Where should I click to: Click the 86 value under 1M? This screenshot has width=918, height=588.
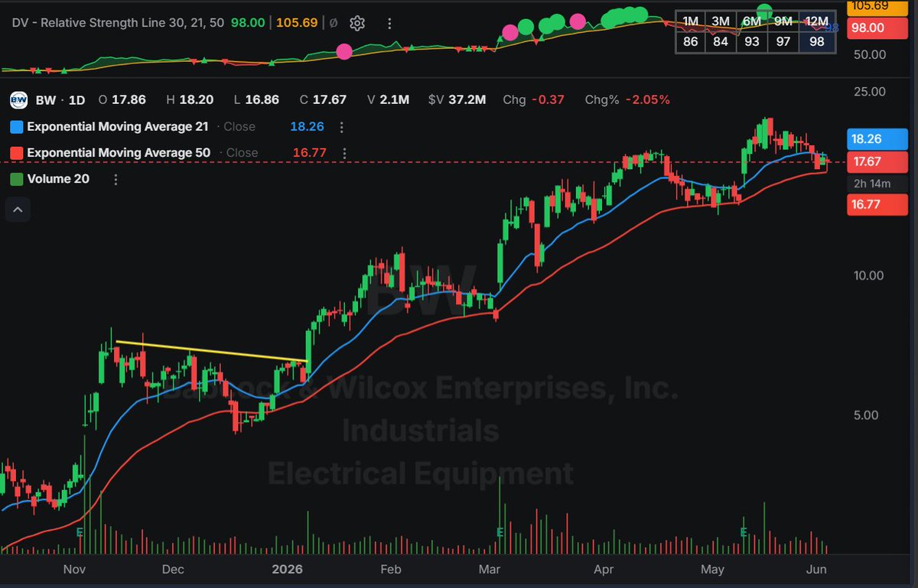(x=691, y=42)
